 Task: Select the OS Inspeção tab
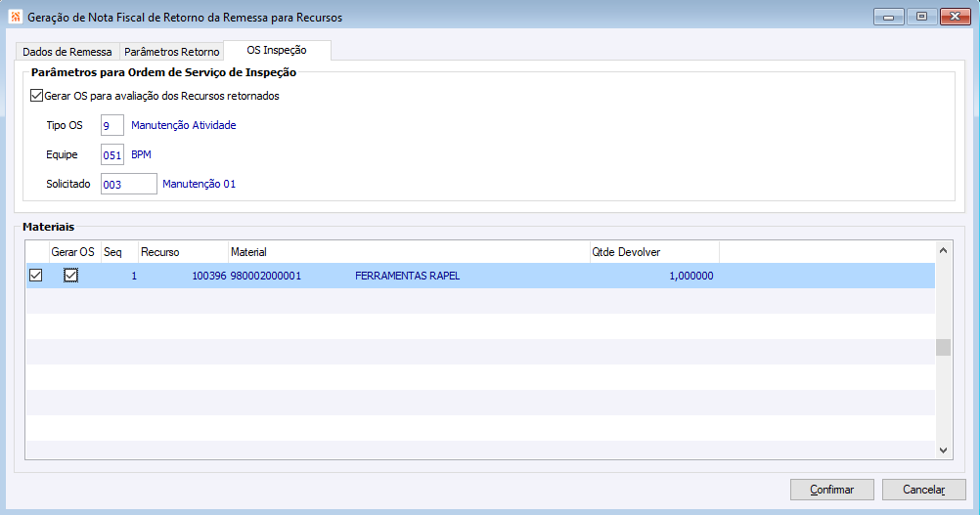tap(277, 50)
